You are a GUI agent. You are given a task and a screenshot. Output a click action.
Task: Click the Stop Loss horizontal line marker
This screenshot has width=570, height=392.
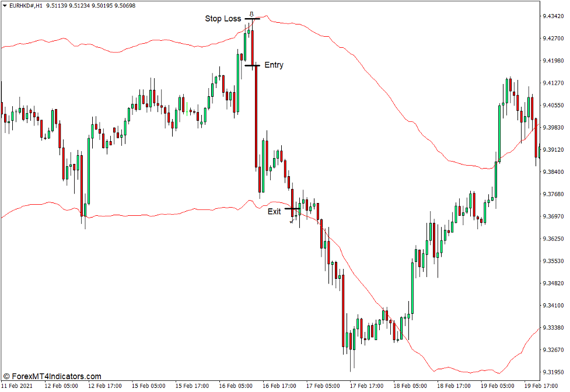coord(253,19)
